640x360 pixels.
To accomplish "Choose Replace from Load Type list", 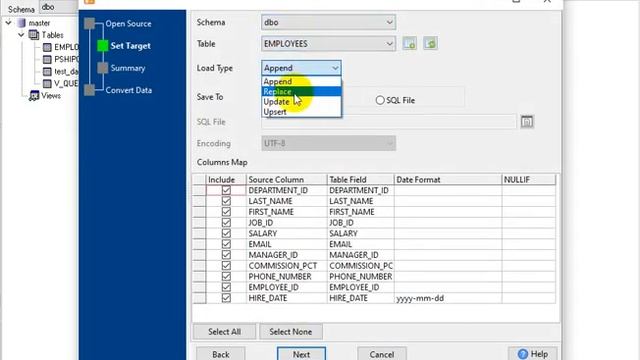I will click(301, 91).
